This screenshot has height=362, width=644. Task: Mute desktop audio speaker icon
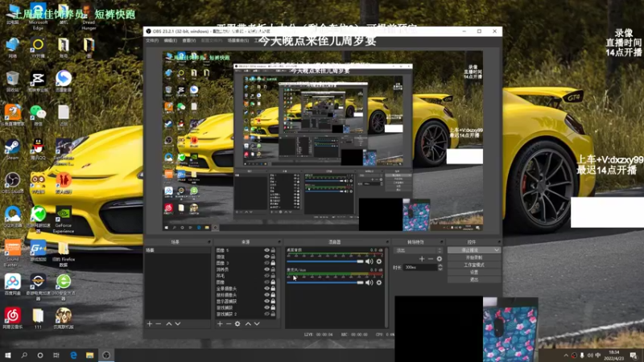369,261
